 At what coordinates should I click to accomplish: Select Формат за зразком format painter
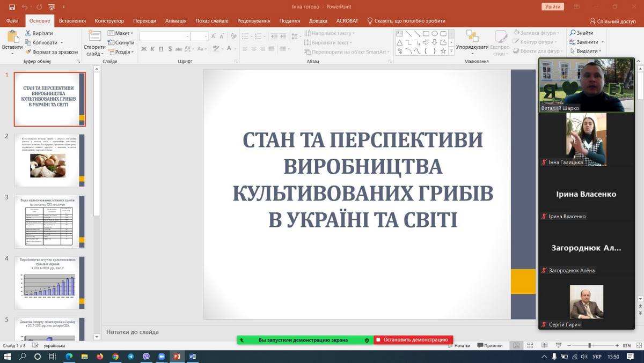tap(52, 52)
